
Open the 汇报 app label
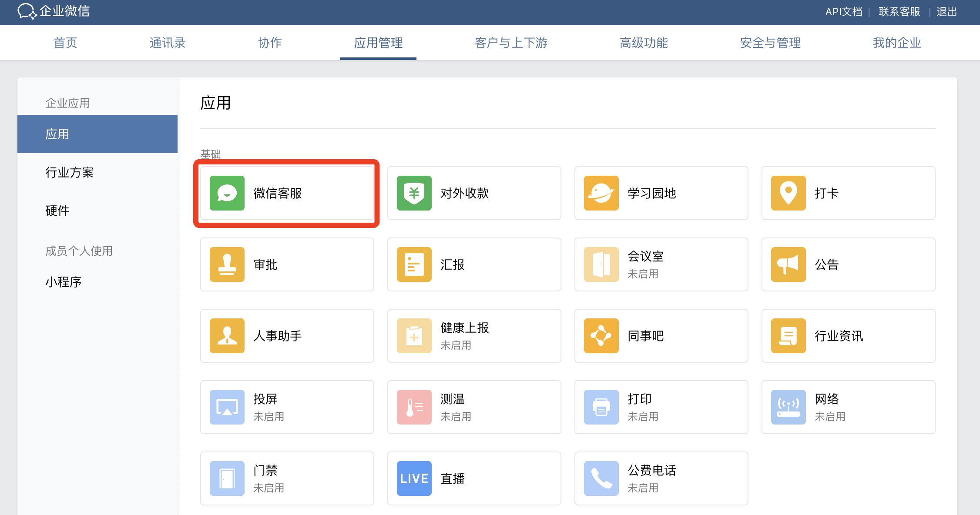tap(453, 264)
